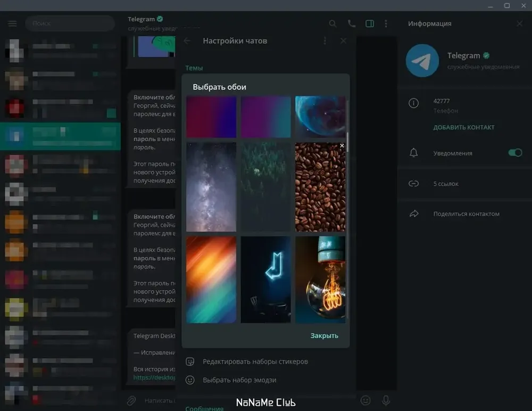Click the close button in the wallpaper dialog
This screenshot has width=532, height=411.
pos(324,335)
